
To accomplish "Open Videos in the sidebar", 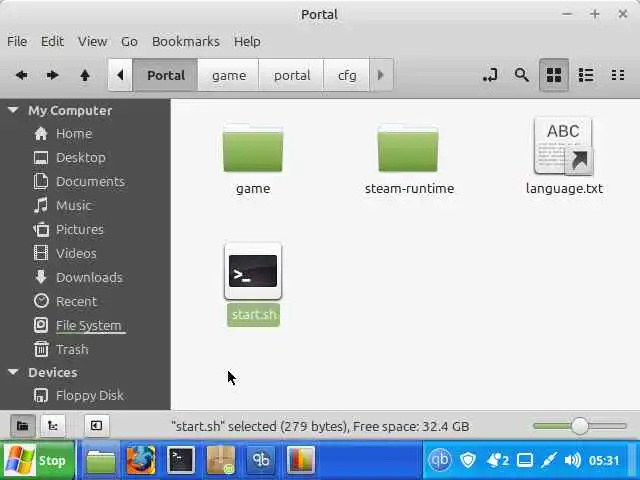I will (76, 253).
